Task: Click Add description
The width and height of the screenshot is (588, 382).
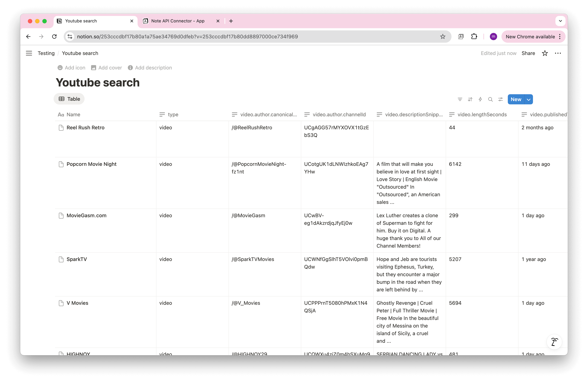Action: click(x=150, y=68)
